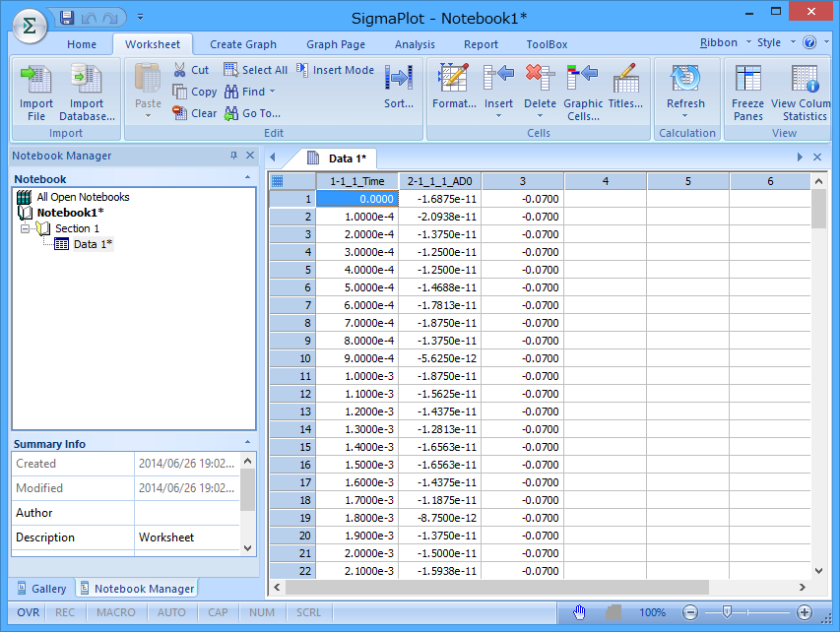Select column header 2-1_1_1_AD0

pos(440,181)
